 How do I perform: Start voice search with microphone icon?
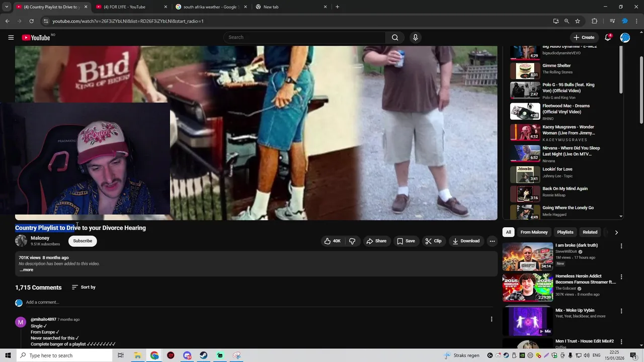pos(415,37)
